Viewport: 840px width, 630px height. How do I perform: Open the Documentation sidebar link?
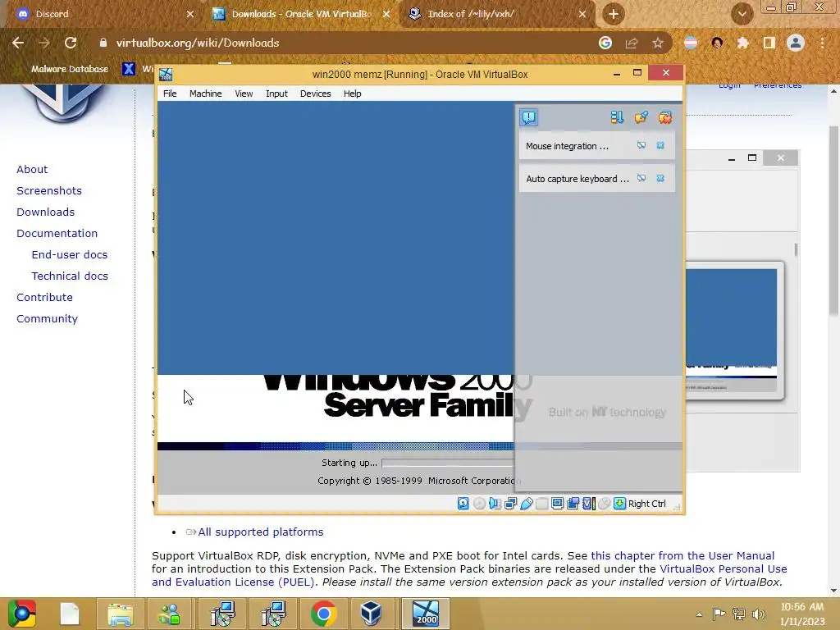click(x=57, y=234)
